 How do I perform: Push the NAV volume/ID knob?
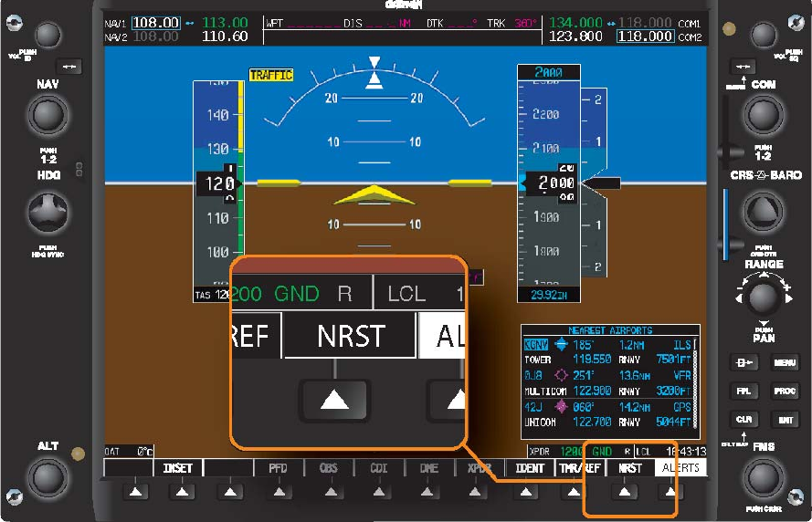pos(47,35)
